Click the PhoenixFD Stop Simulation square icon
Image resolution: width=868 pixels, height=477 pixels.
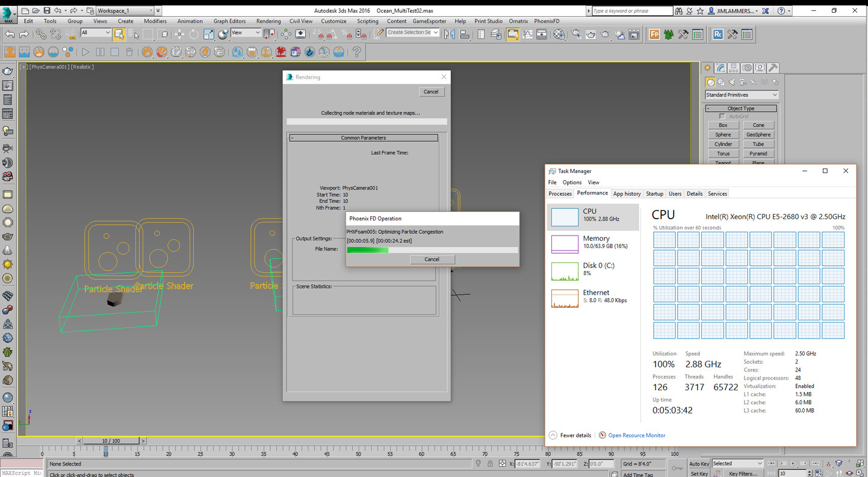coord(114,52)
